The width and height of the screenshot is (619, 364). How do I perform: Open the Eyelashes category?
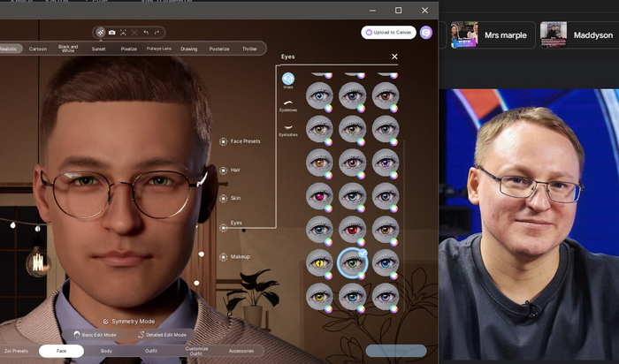[x=288, y=129]
